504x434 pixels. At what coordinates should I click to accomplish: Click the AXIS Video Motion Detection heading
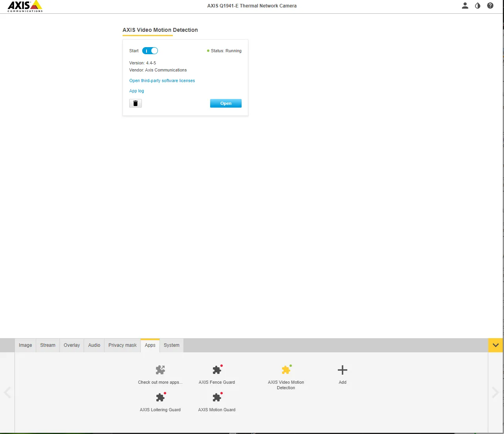(160, 30)
